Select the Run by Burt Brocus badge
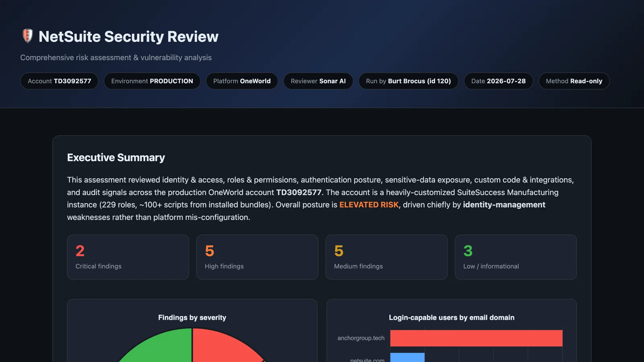The height and width of the screenshot is (362, 644). [x=409, y=81]
